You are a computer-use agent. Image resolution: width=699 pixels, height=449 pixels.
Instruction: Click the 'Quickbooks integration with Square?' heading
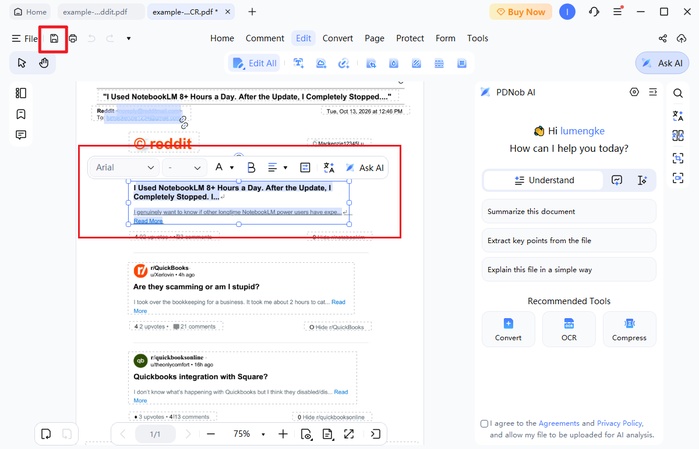point(201,377)
